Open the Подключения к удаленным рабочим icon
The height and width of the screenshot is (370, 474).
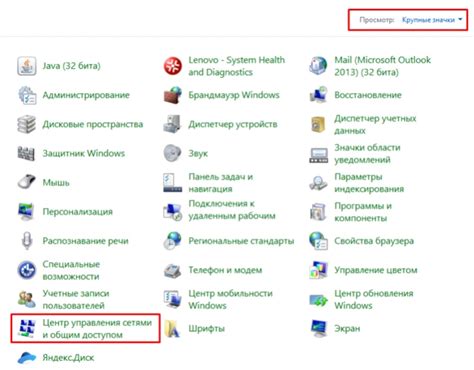[173, 212]
